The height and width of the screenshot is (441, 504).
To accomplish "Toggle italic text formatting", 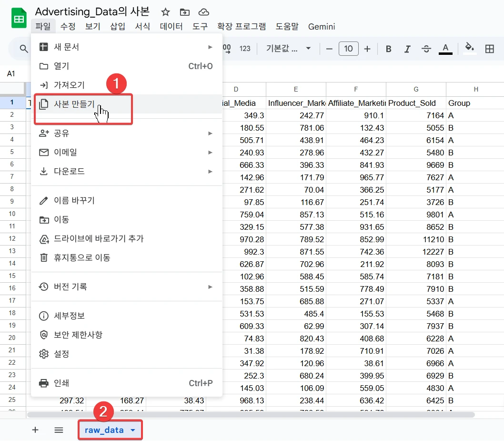I will pos(407,49).
